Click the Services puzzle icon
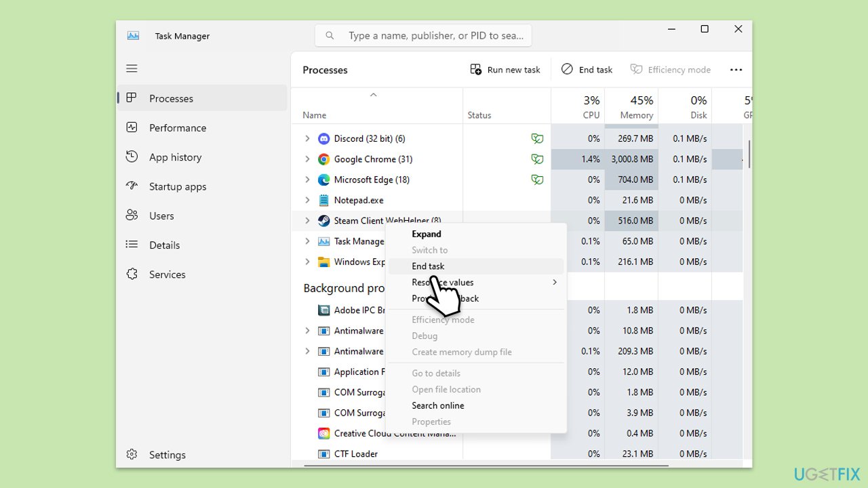This screenshot has width=868, height=488. (132, 274)
